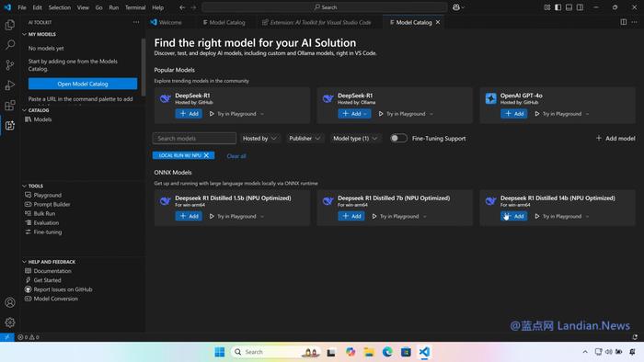The image size is (644, 362).
Task: Open the Explorer view in activity bar
Action: [x=10, y=25]
